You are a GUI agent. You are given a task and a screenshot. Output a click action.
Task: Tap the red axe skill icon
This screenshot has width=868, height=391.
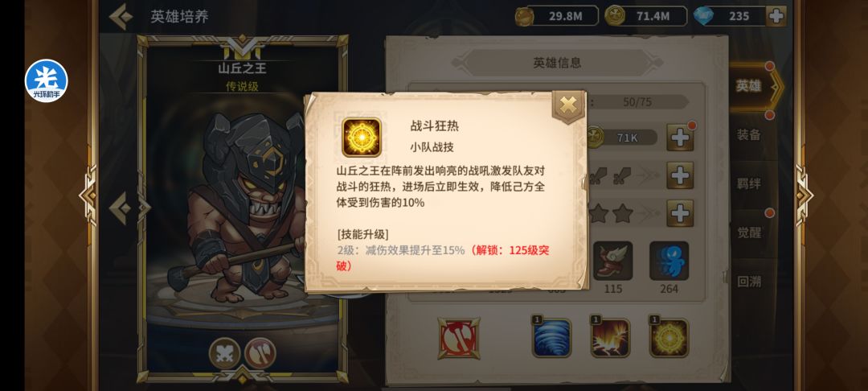[459, 338]
